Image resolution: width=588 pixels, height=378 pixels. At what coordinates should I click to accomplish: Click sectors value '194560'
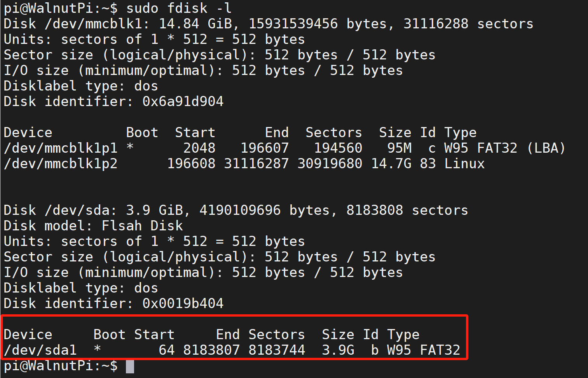click(338, 148)
